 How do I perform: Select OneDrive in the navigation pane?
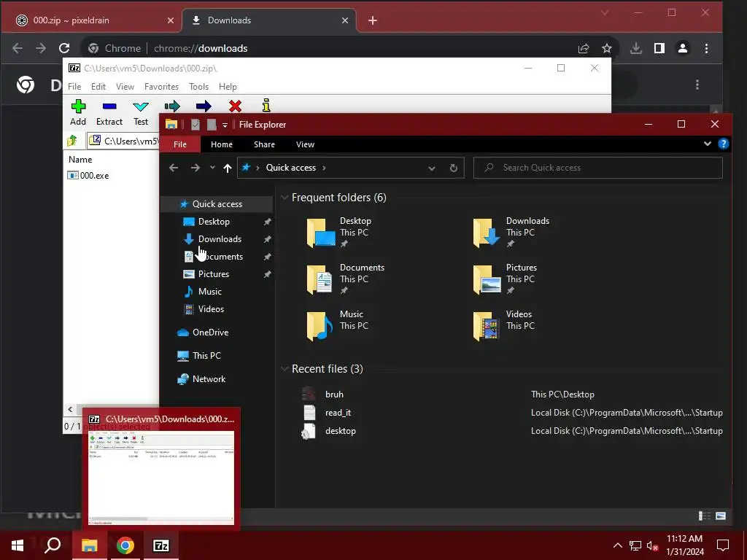click(210, 332)
